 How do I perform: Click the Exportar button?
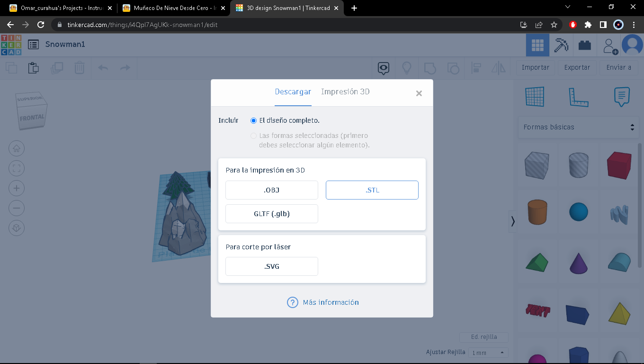click(x=577, y=67)
